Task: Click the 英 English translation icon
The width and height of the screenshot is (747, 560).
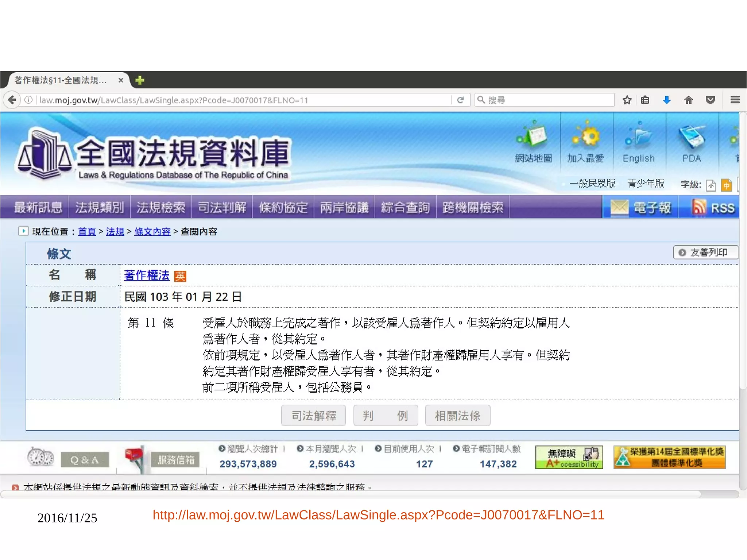Action: (x=180, y=276)
